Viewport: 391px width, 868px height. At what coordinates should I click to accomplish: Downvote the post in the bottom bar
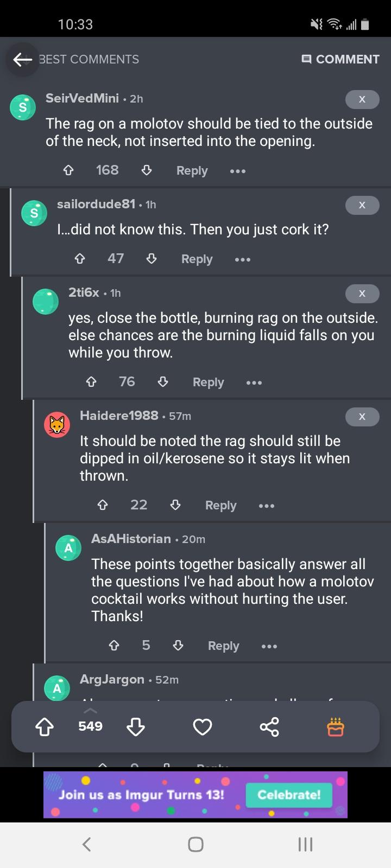pos(136,726)
